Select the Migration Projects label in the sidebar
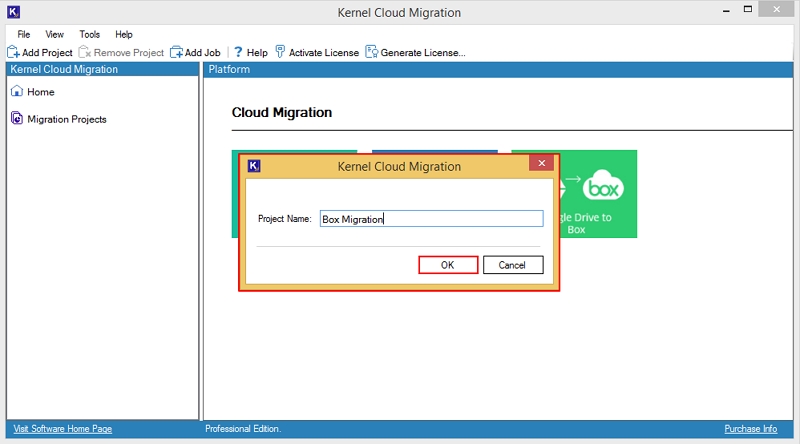800x444 pixels. [x=67, y=119]
